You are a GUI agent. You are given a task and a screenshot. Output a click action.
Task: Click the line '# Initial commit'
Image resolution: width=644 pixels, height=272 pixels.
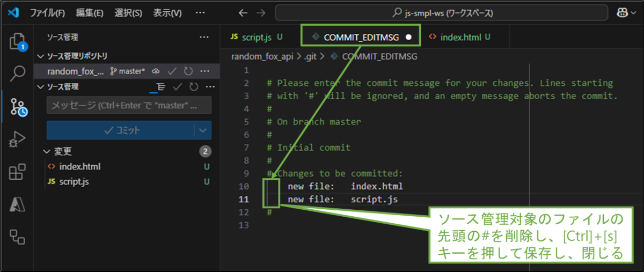tap(308, 148)
